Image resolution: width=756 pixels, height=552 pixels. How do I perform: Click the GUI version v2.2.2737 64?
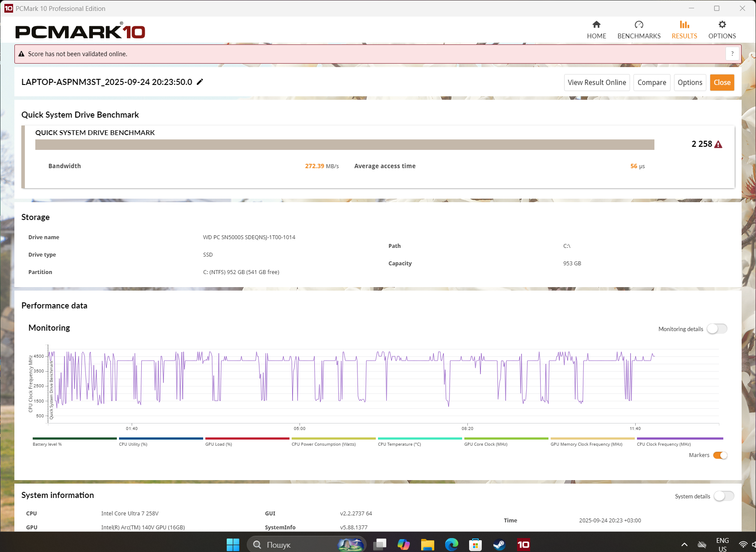[x=356, y=514]
